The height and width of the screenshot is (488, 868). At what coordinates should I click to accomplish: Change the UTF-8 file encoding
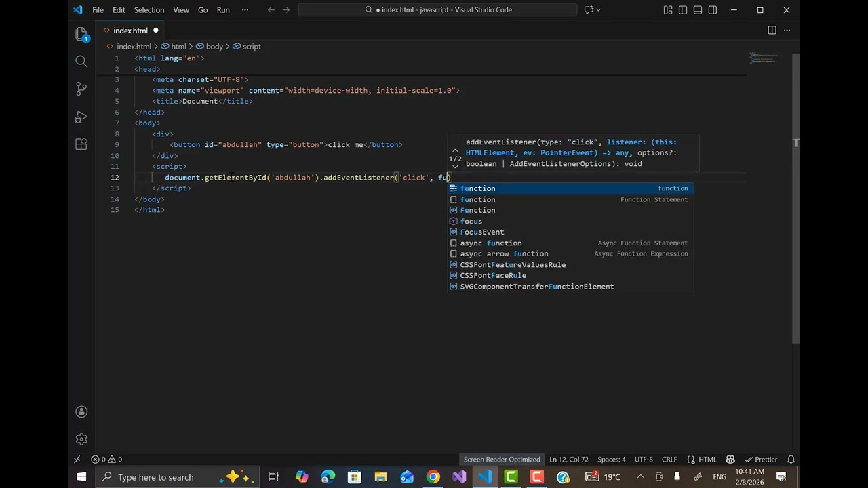[644, 459]
